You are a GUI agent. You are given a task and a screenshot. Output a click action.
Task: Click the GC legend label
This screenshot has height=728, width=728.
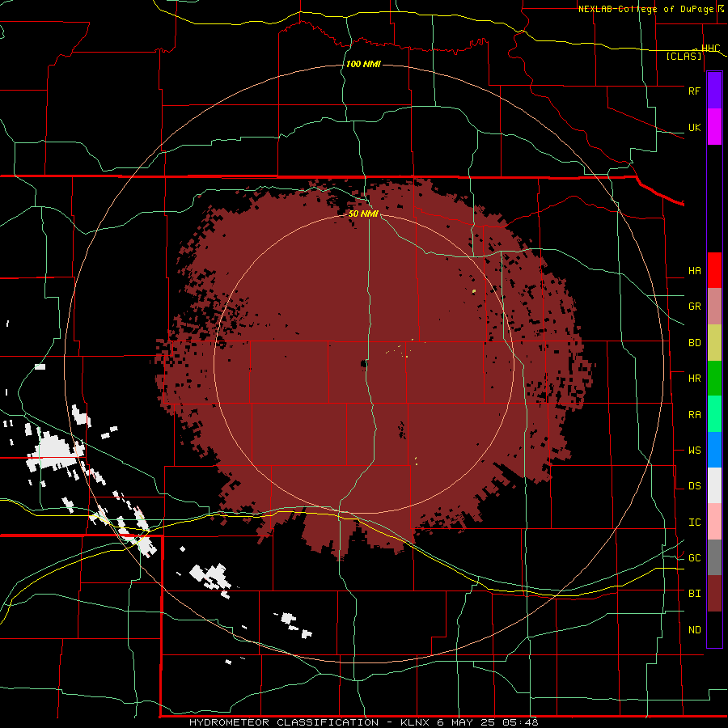[694, 558]
